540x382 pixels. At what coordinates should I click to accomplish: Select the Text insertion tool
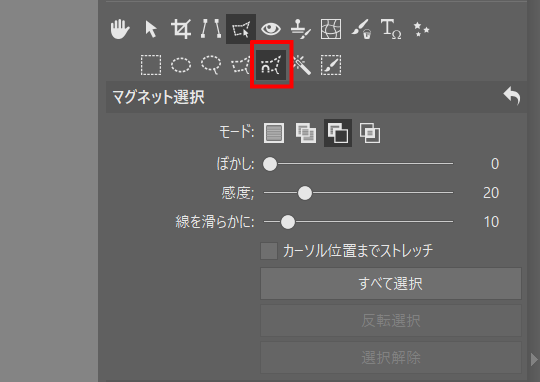coord(391,29)
